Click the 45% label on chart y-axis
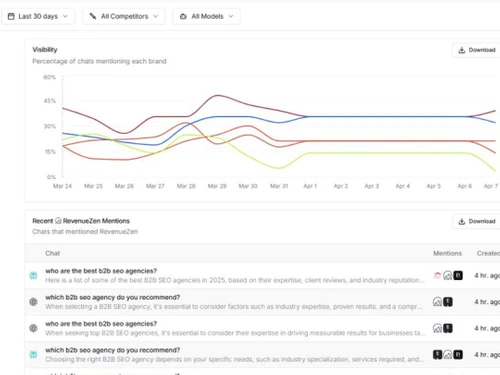This screenshot has width=500, height=375. 50,101
